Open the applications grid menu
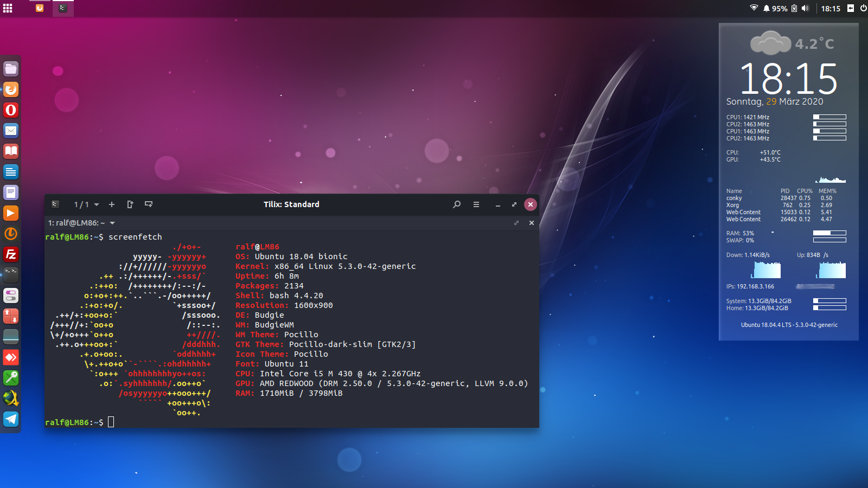This screenshot has height=488, width=868. tap(8, 8)
